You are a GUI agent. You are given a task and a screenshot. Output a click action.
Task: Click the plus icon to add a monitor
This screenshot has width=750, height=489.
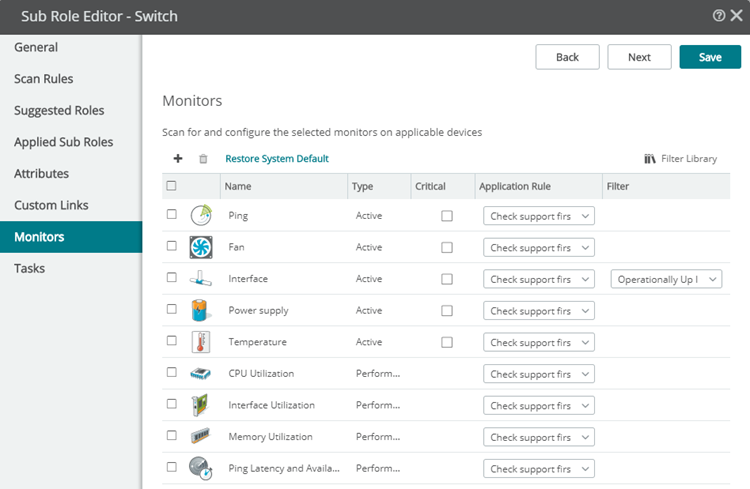[x=178, y=158]
